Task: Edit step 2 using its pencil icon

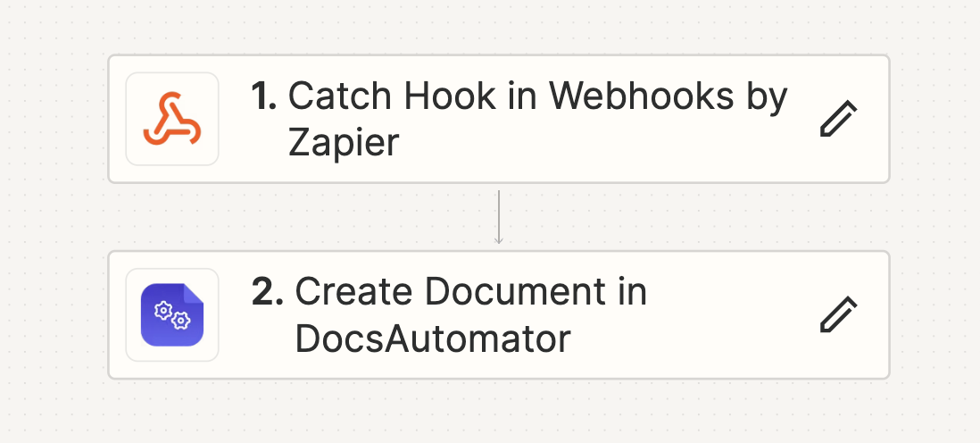Action: click(838, 314)
